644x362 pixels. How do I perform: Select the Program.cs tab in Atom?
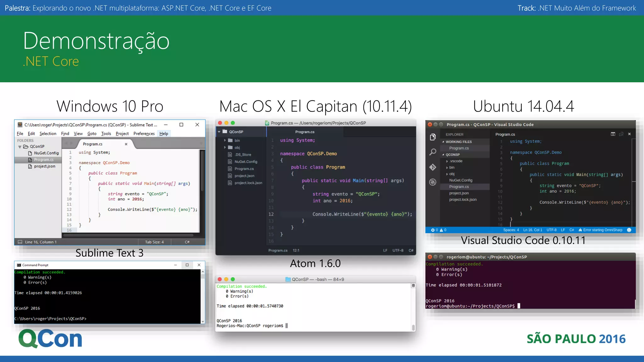click(305, 132)
